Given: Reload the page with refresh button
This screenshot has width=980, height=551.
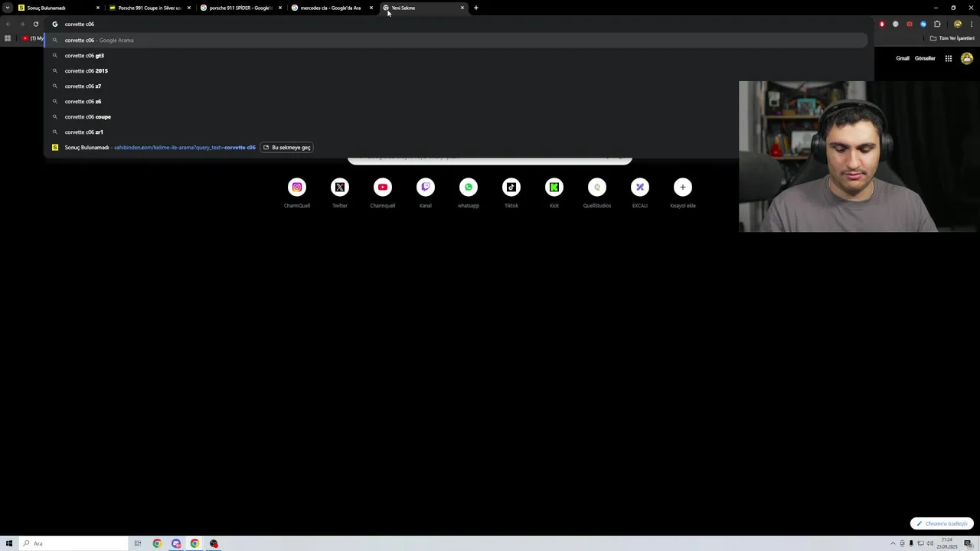Looking at the screenshot, I should click(35, 24).
